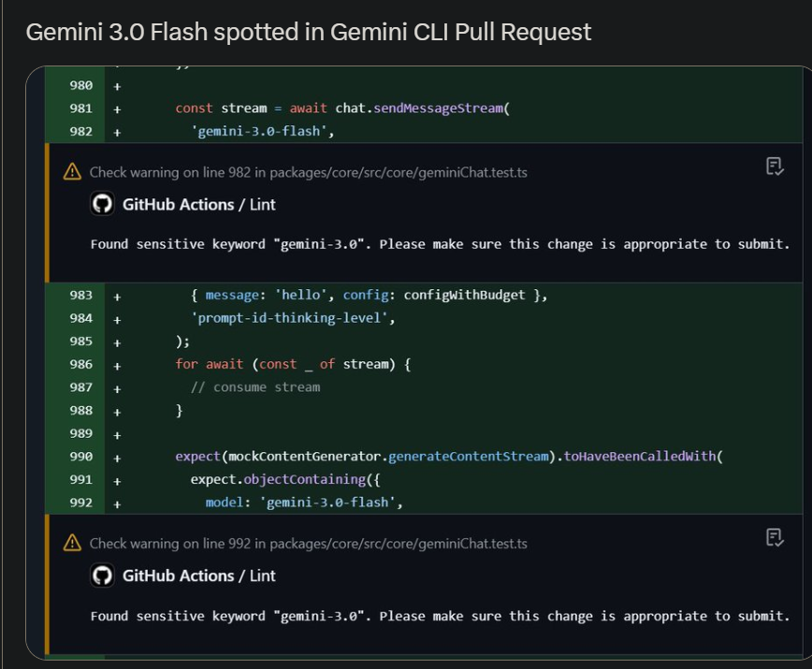Screen dimensions: 812x669
Task: Click 'gemini-3.0-flash' string on line 982
Action: point(259,132)
